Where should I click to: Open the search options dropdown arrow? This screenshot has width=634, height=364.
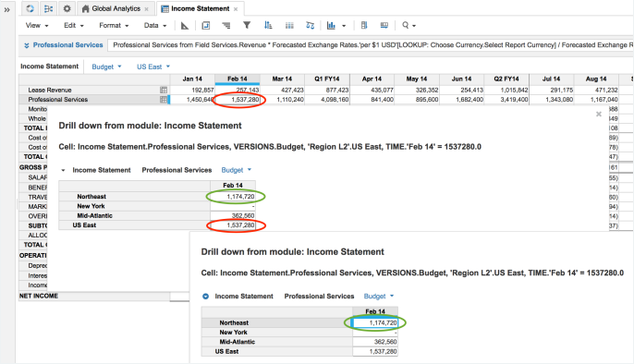[414, 26]
